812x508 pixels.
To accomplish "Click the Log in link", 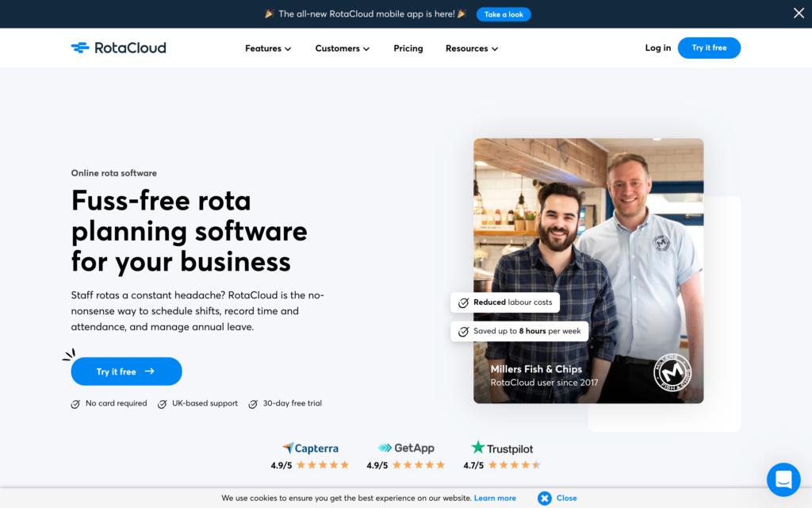I will (657, 48).
